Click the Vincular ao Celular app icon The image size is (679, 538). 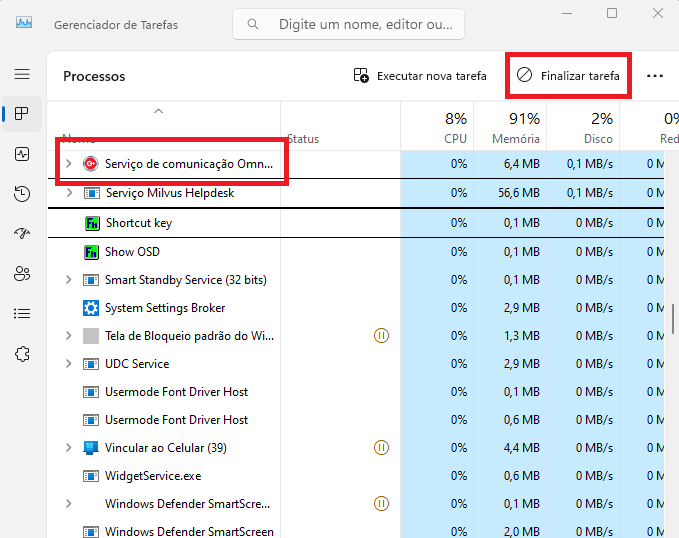(91, 448)
